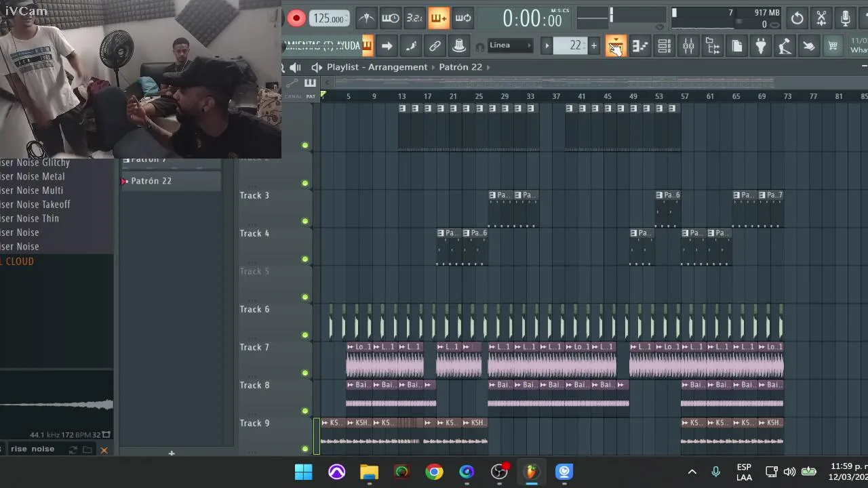The image size is (868, 488).
Task: Open the Piano roll view
Action: click(640, 46)
